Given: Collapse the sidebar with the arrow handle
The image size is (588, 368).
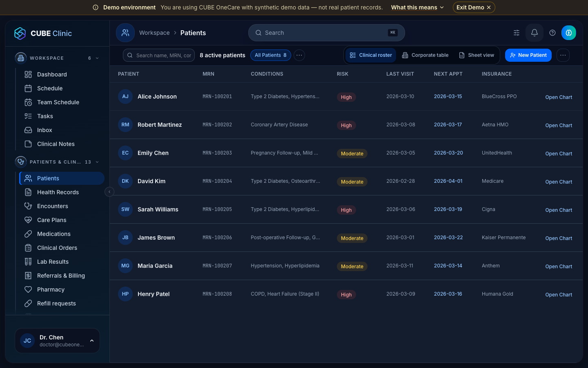Looking at the screenshot, I should coord(109,192).
